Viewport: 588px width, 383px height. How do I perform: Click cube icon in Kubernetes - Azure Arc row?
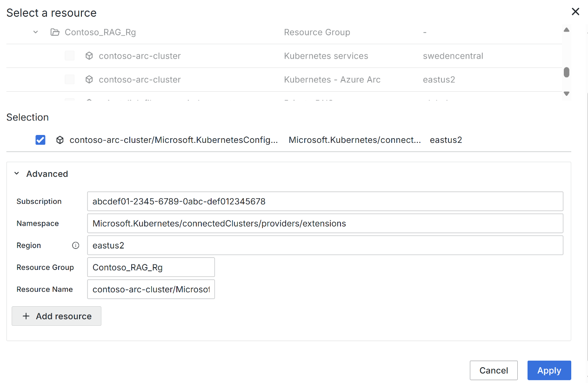coord(89,80)
